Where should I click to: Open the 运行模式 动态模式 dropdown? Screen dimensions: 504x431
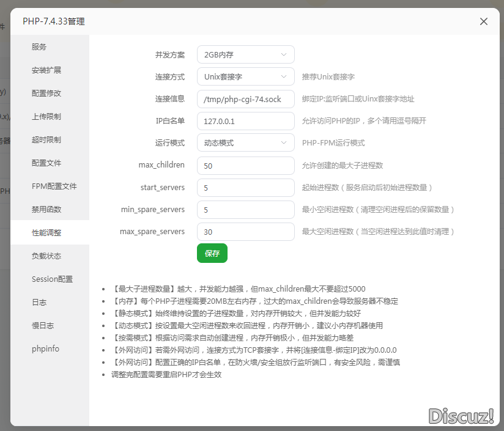coord(245,142)
